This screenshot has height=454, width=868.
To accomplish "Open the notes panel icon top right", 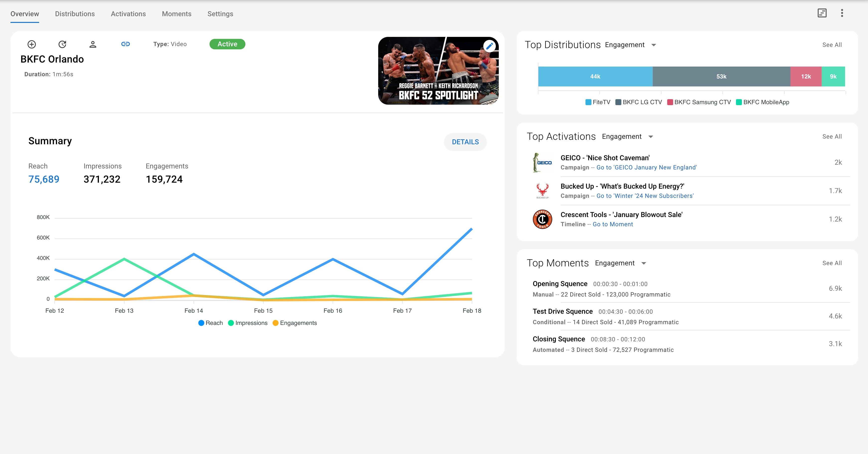I will [x=822, y=13].
